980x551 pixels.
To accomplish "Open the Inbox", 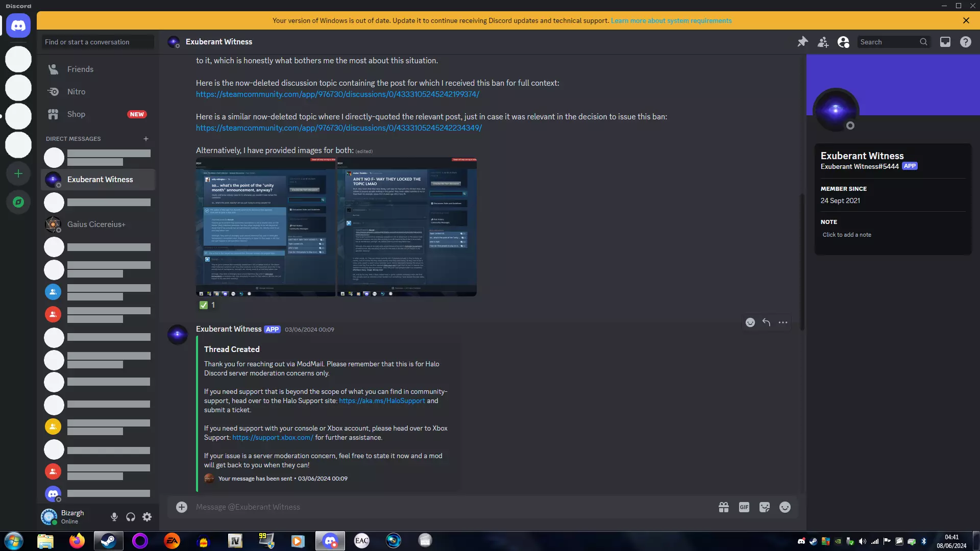I will (x=945, y=42).
